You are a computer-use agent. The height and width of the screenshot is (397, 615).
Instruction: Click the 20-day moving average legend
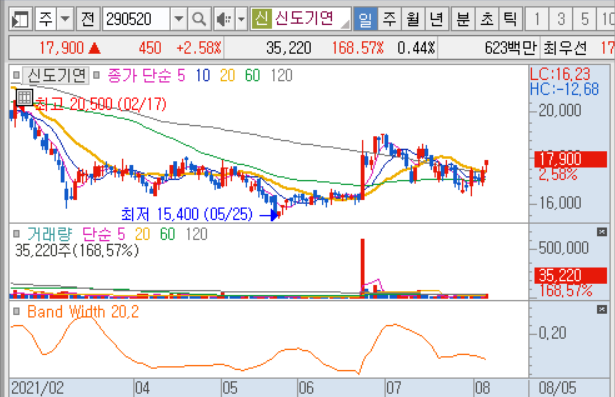click(x=227, y=75)
